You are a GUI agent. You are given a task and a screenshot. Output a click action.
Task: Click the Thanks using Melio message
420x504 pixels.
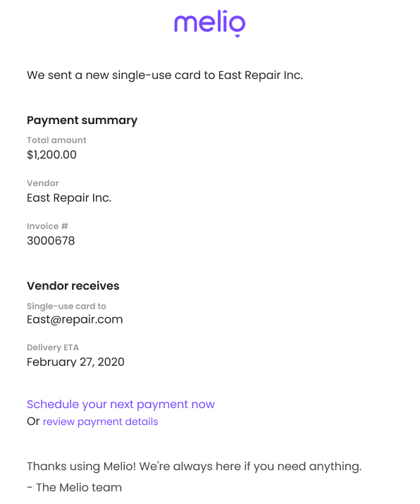[194, 467]
